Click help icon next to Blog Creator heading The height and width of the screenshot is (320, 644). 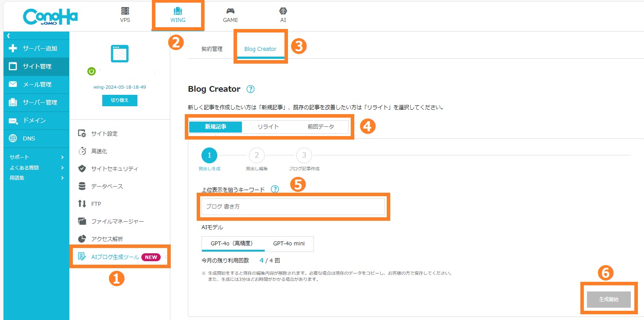pos(250,89)
